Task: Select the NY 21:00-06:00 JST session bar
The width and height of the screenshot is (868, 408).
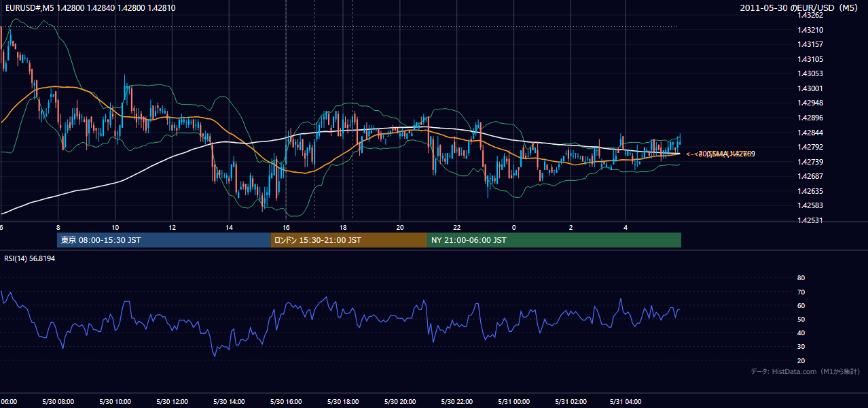Action: 554,240
